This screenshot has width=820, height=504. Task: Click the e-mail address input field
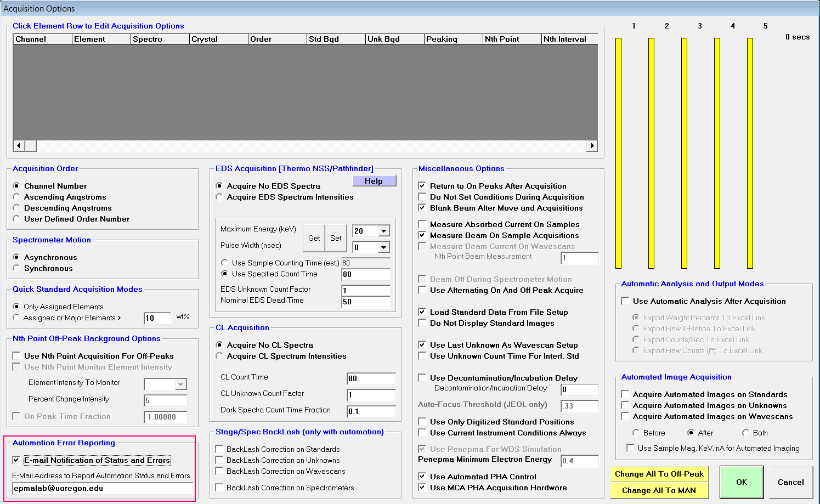(x=103, y=488)
